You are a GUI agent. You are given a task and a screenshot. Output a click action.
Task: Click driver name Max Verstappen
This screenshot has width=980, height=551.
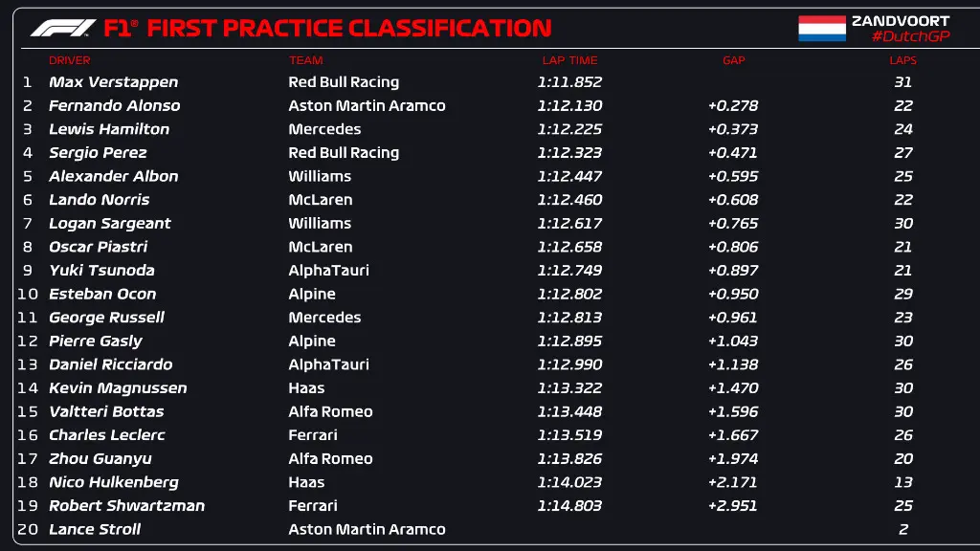click(113, 82)
